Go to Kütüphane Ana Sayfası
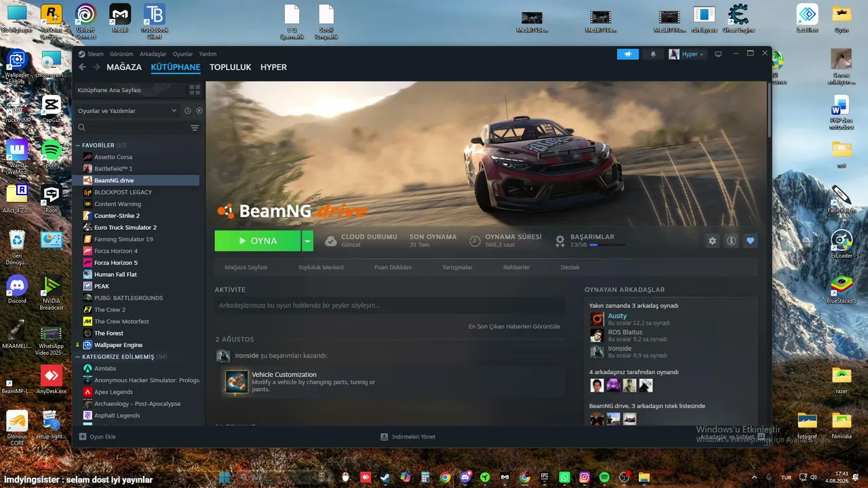The image size is (868, 488). 129,90
